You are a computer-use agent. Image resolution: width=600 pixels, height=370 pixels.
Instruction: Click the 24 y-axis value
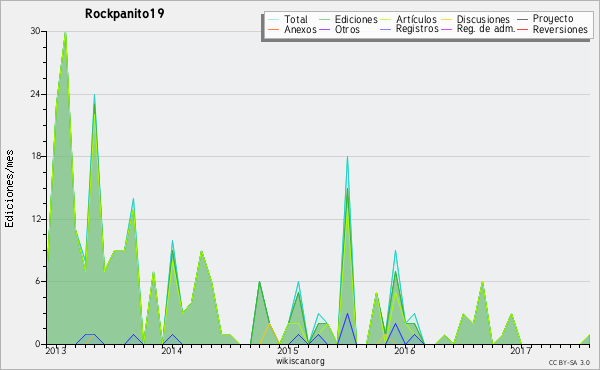pos(36,94)
